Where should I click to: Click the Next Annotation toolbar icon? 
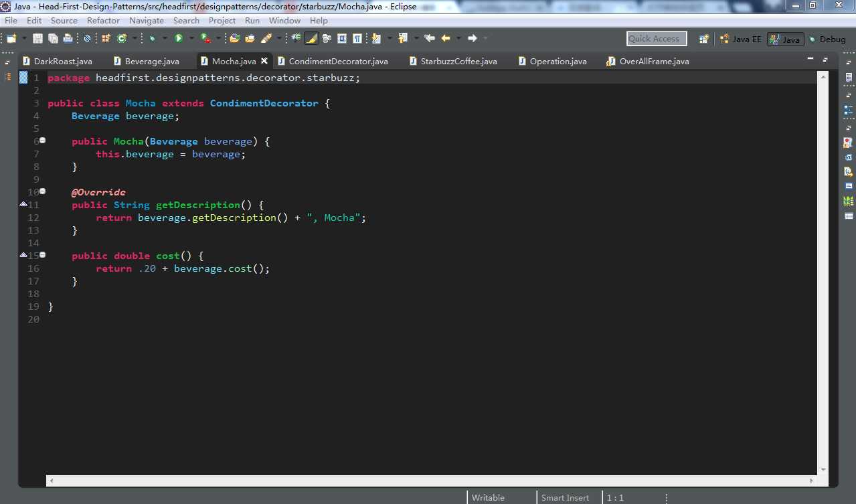pos(375,39)
